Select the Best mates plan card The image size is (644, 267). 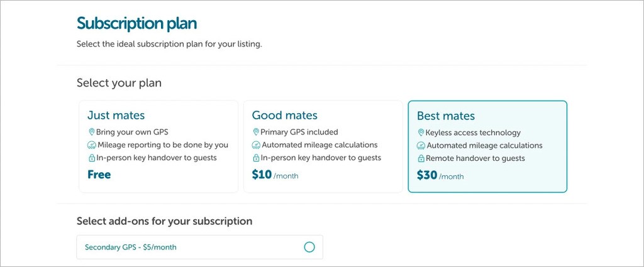point(487,146)
